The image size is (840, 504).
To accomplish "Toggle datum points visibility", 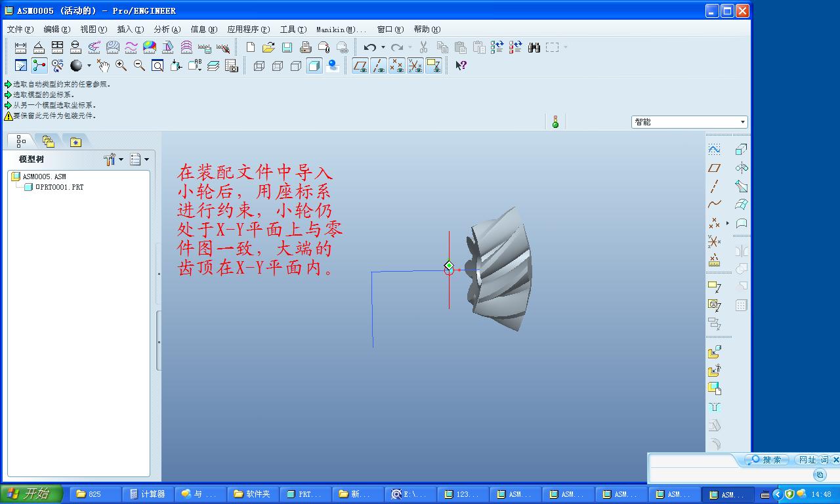I will pos(396,66).
